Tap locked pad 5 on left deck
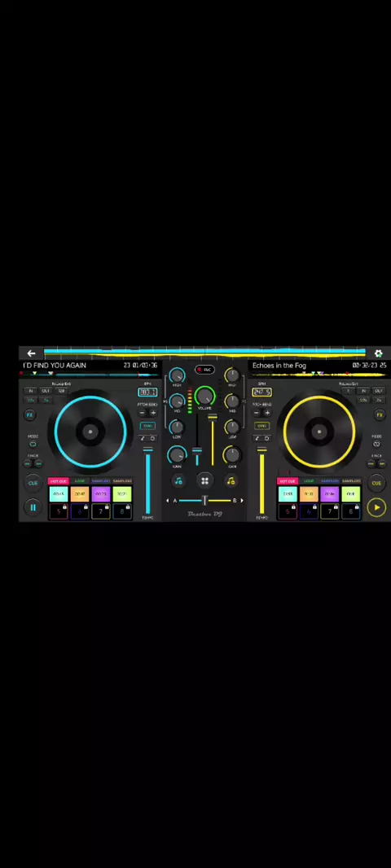Image resolution: width=391 pixels, height=868 pixels. pyautogui.click(x=58, y=511)
